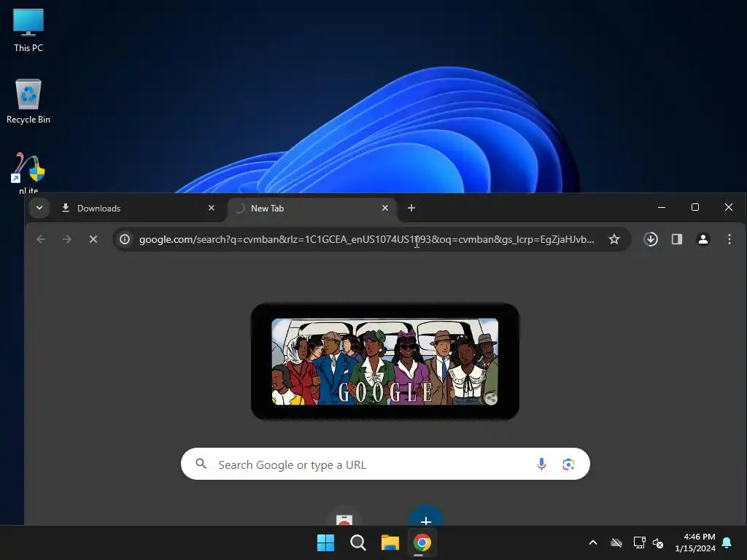Open Chrome downloads toolbar icon
The height and width of the screenshot is (560, 747).
tap(651, 239)
